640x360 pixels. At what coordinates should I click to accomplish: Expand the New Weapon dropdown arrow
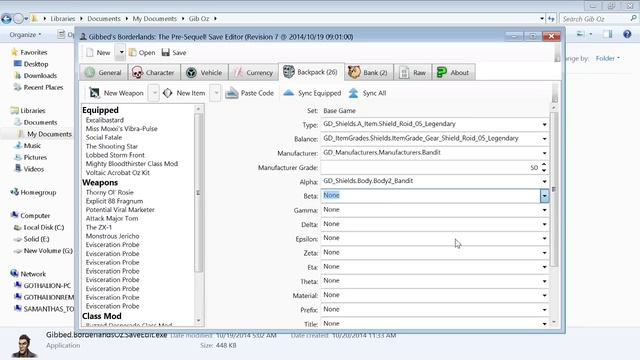click(154, 93)
